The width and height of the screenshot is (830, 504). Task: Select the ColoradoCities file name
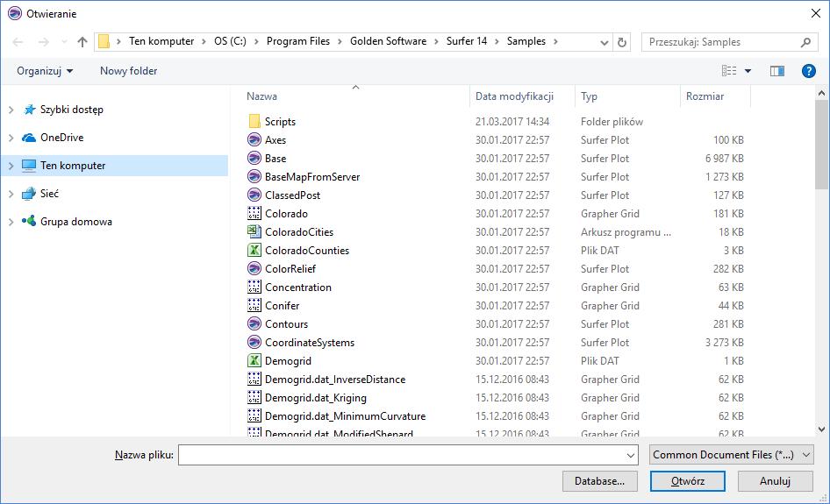[x=299, y=232]
